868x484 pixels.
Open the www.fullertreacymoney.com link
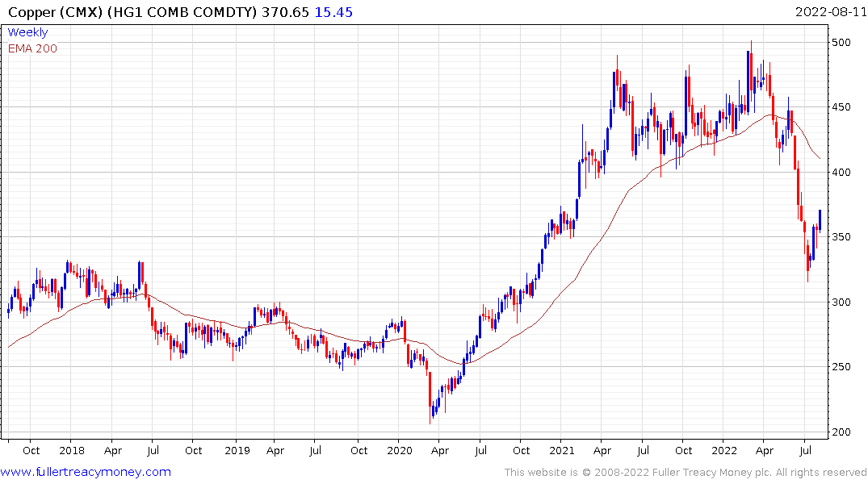pyautogui.click(x=86, y=472)
